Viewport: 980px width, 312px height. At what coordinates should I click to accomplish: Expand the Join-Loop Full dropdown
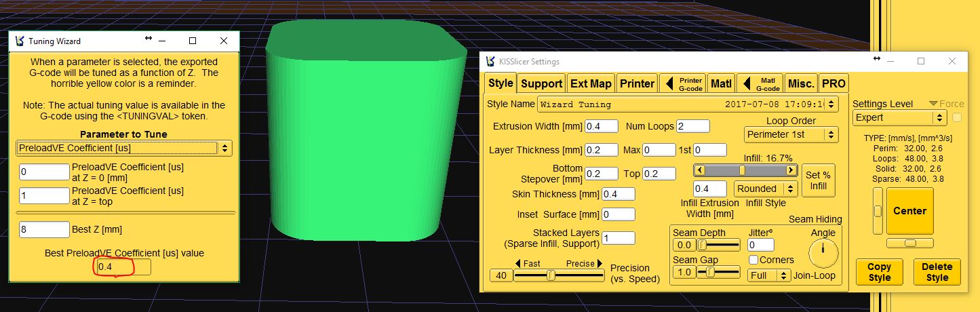[770, 275]
